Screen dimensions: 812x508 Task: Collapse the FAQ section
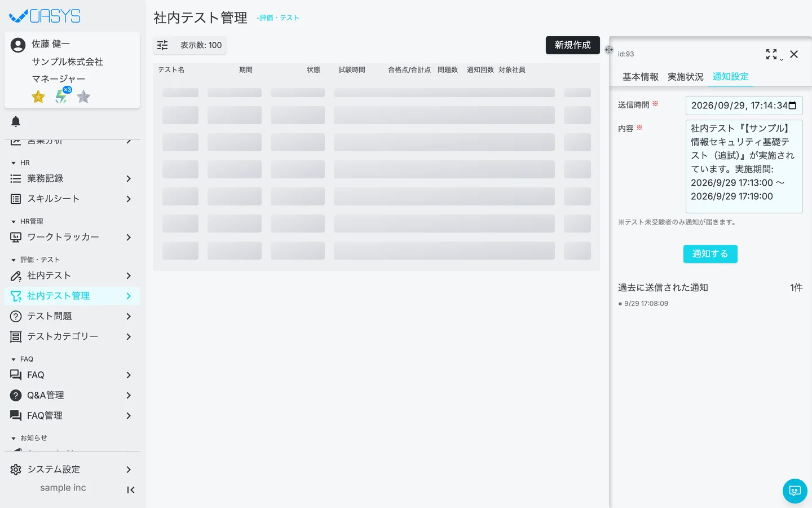click(14, 360)
